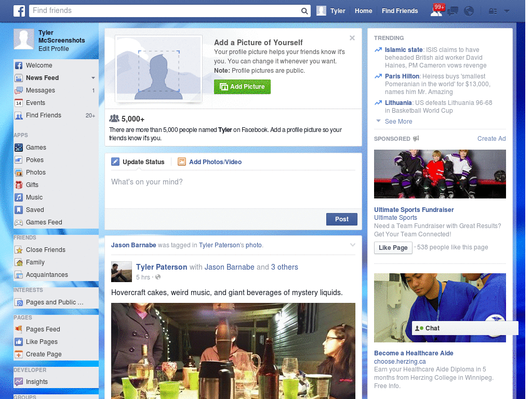Click the Post button
Image resolution: width=532 pixels, height=399 pixels.
click(342, 219)
